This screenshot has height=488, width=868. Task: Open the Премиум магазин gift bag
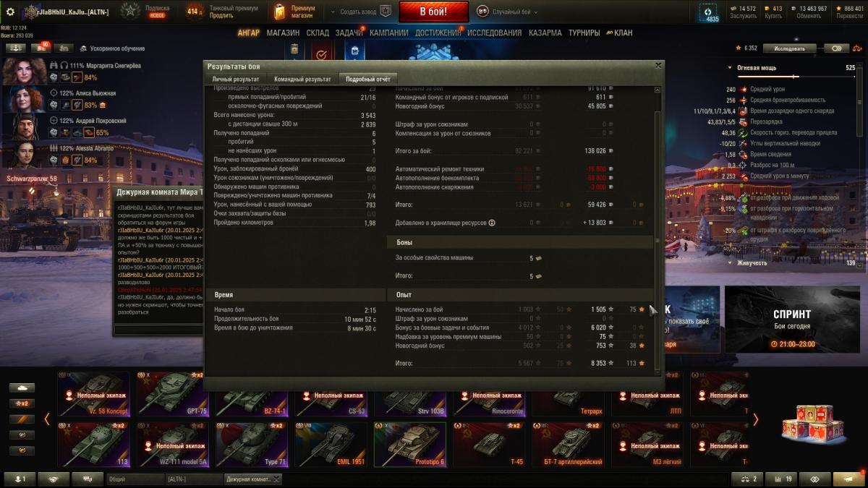click(x=280, y=12)
